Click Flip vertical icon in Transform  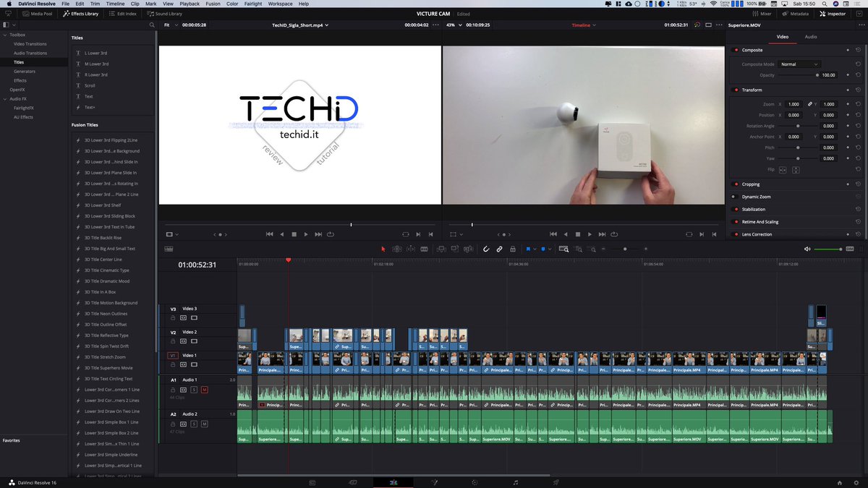point(796,169)
